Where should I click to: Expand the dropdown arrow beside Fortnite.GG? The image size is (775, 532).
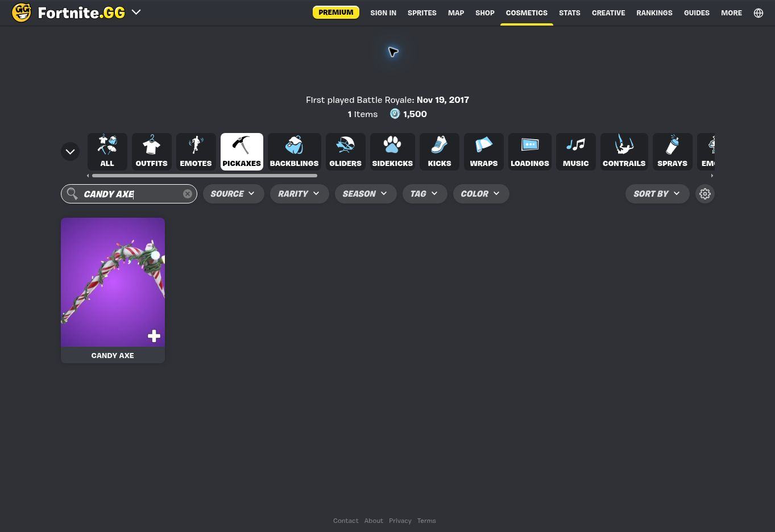[136, 12]
